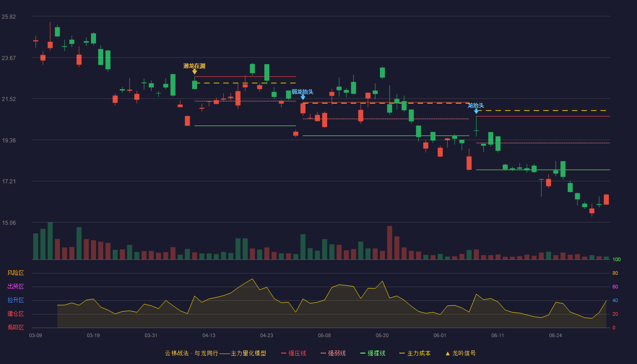Screen dimensions: 637x364
Task: Click the 云梯战法 · 与龙同行 chart title
Action: (x=191, y=353)
